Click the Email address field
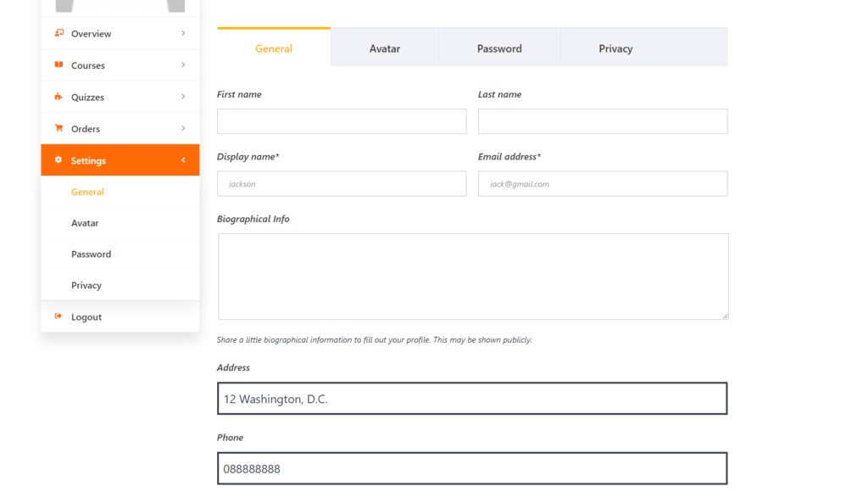Screen dimensions: 868x503 tap(603, 184)
